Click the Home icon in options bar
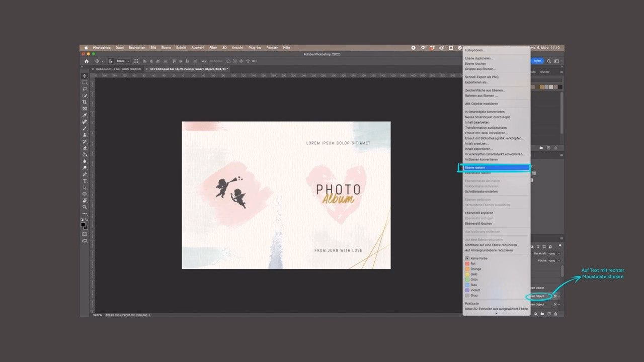Screen dimensions: 644x362 [x=86, y=61]
